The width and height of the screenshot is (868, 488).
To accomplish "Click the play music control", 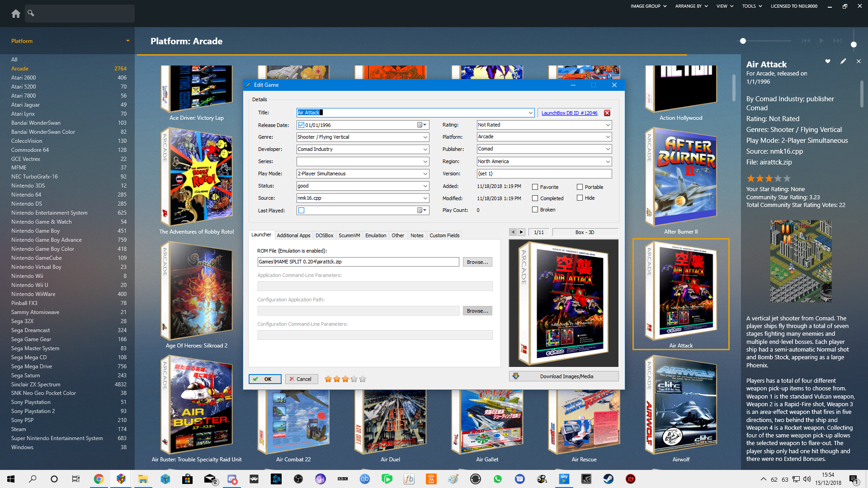I will point(821,41).
